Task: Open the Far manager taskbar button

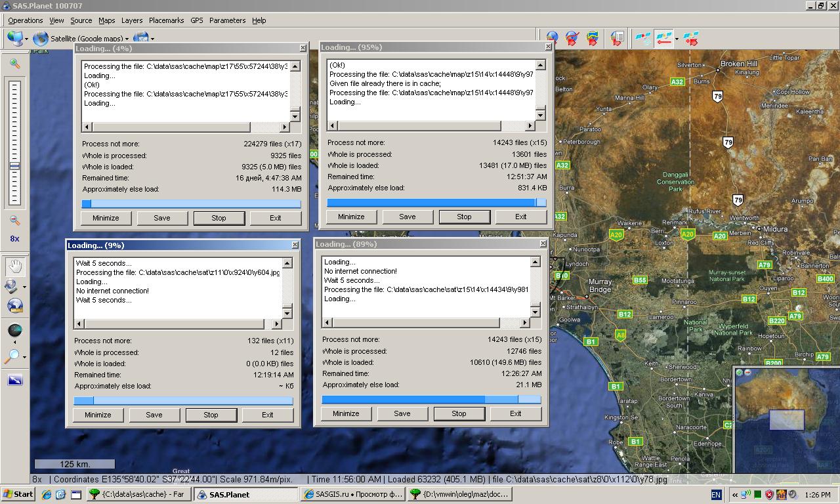Action: pyautogui.click(x=139, y=494)
